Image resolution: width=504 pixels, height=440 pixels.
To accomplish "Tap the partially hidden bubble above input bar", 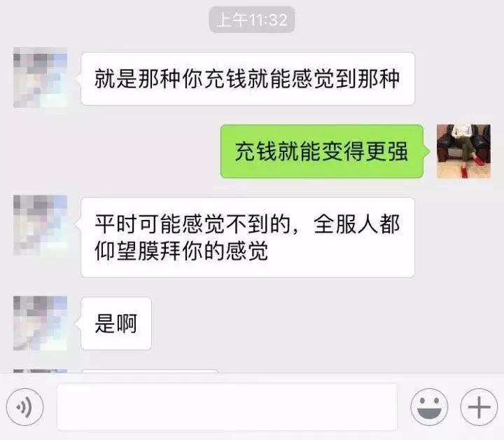I will point(150,371).
